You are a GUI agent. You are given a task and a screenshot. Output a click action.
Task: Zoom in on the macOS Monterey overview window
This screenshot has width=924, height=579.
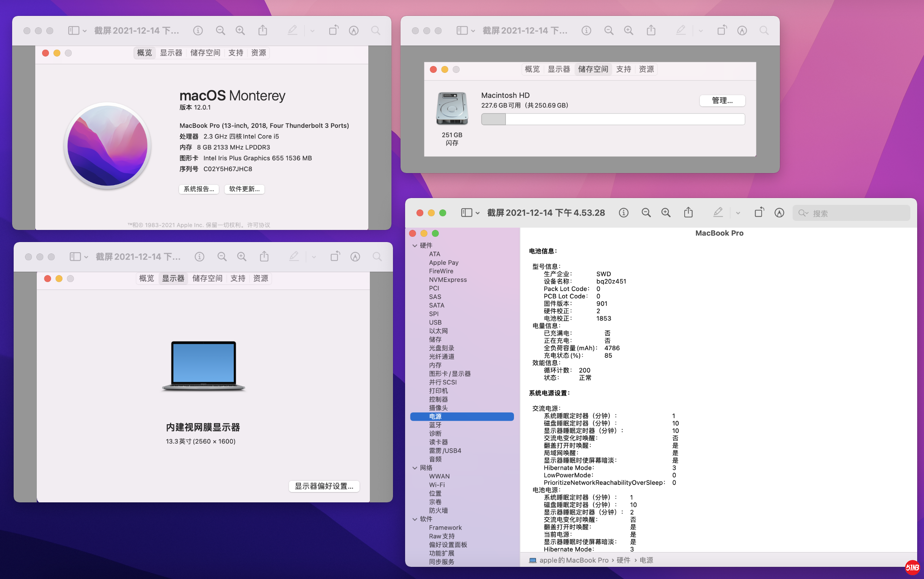pos(240,31)
